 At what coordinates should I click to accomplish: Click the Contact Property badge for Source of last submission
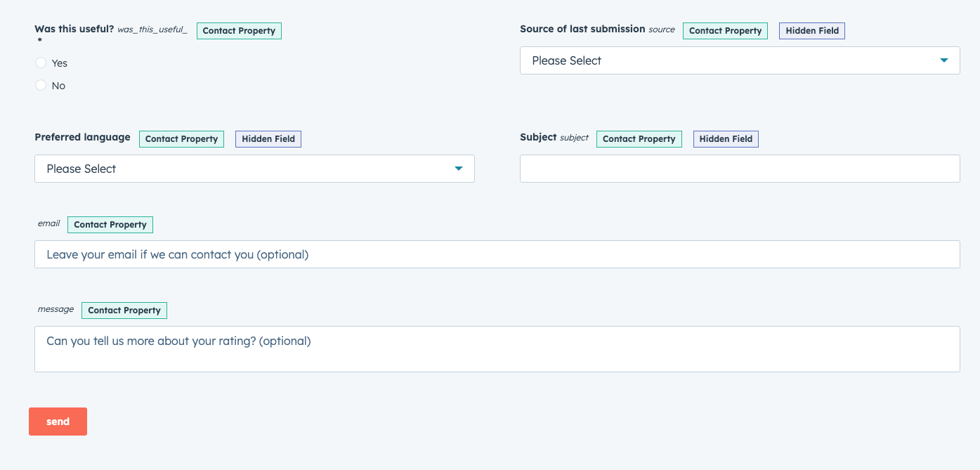(725, 31)
